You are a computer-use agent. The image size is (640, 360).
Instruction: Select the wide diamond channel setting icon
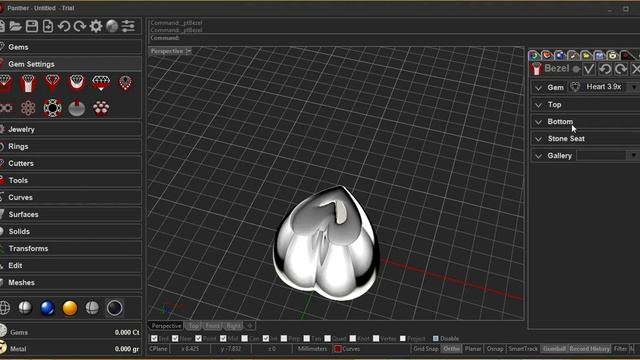pyautogui.click(x=101, y=83)
